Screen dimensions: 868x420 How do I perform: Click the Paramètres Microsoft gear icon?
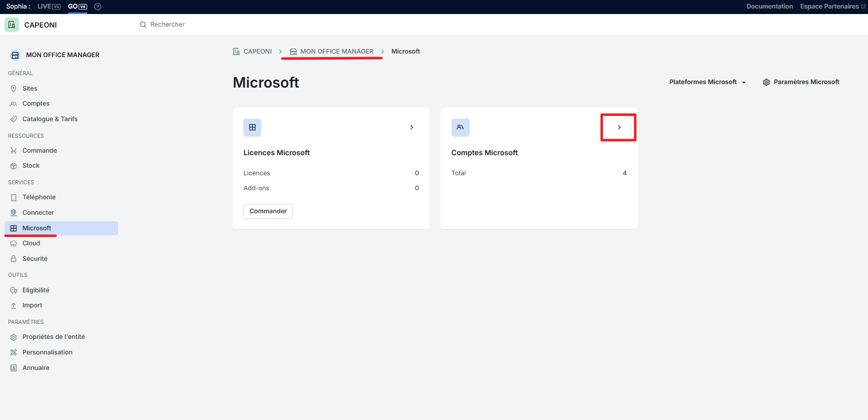click(x=766, y=82)
